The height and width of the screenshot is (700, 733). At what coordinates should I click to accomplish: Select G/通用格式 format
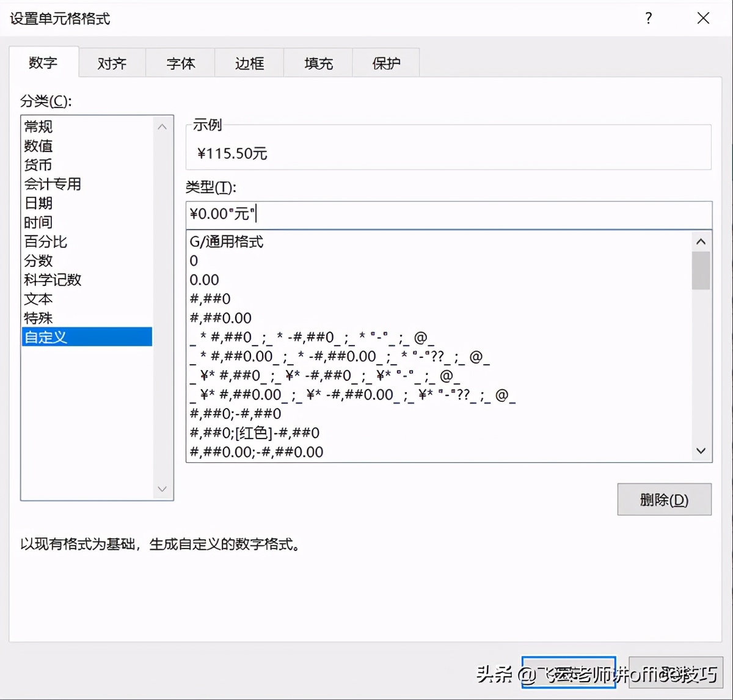[x=439, y=242]
